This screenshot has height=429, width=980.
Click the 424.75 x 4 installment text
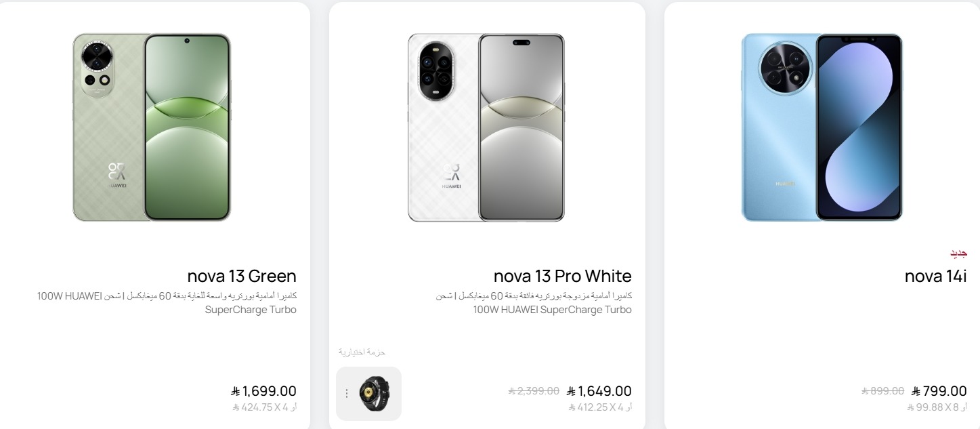pos(265,407)
